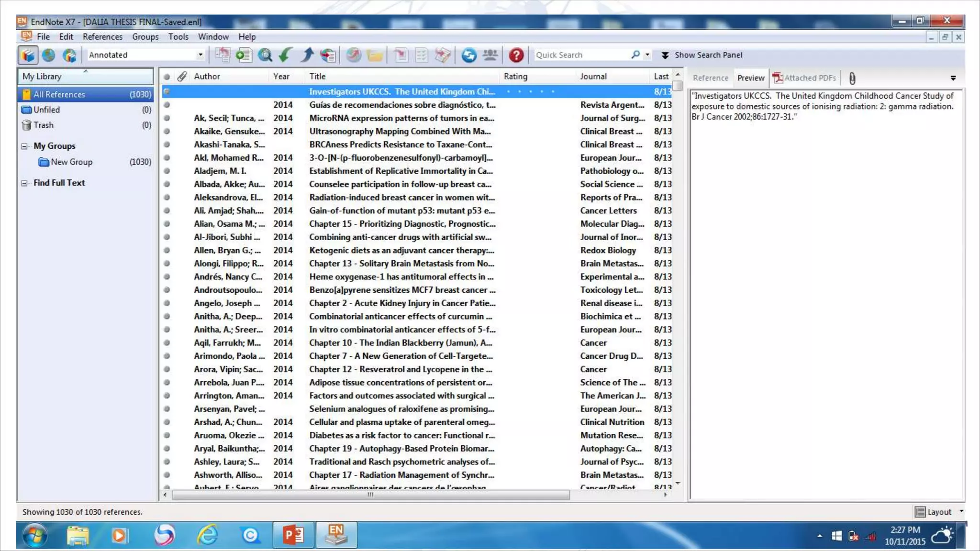This screenshot has height=551, width=980.
Task: Click the blue Export arrow icon
Action: pos(307,55)
